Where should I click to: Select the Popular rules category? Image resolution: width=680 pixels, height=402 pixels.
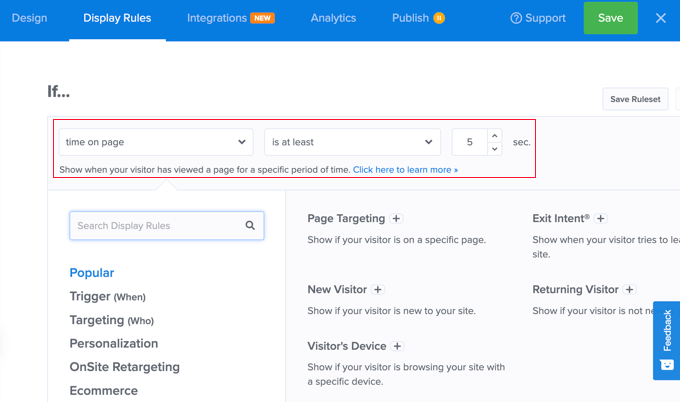92,273
